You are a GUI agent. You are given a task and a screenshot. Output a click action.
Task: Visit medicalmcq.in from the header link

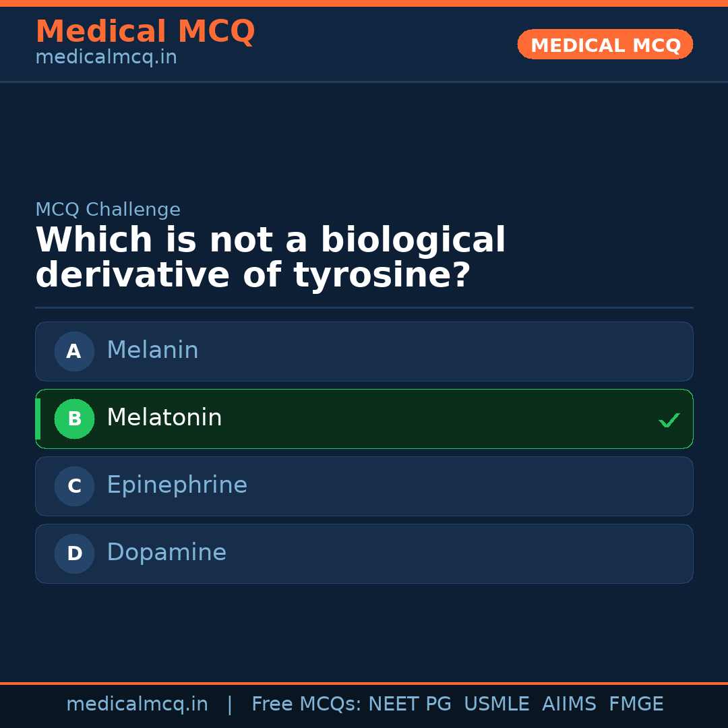[106, 57]
